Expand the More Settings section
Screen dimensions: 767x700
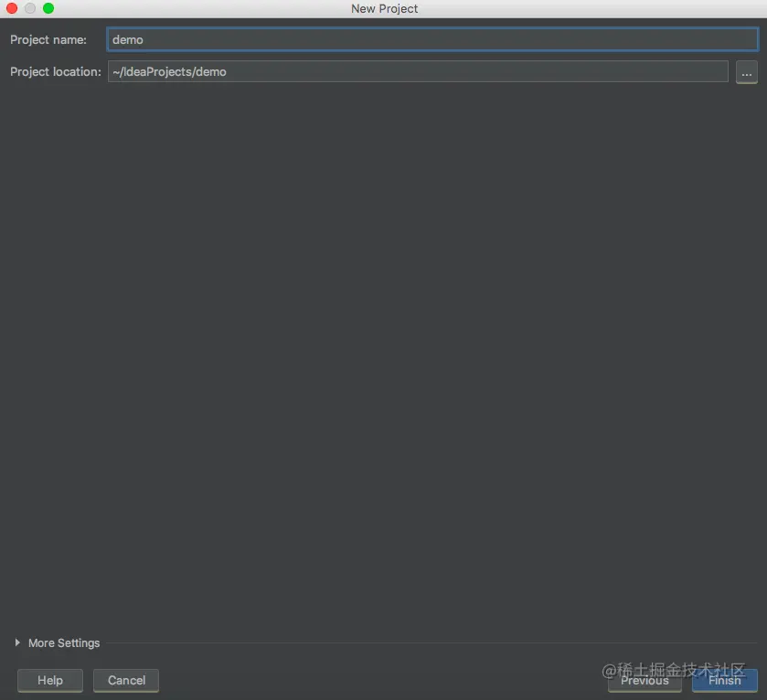(x=17, y=642)
